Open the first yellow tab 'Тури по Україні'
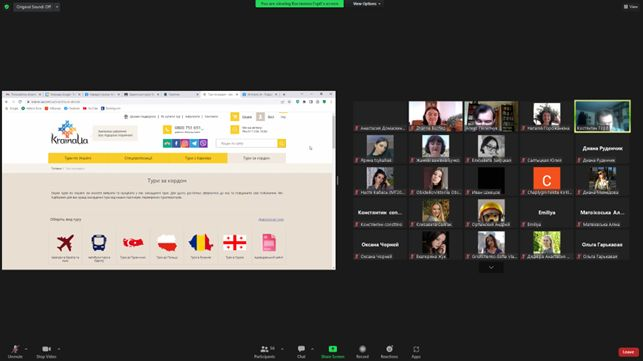The image size is (643, 361). click(x=78, y=158)
